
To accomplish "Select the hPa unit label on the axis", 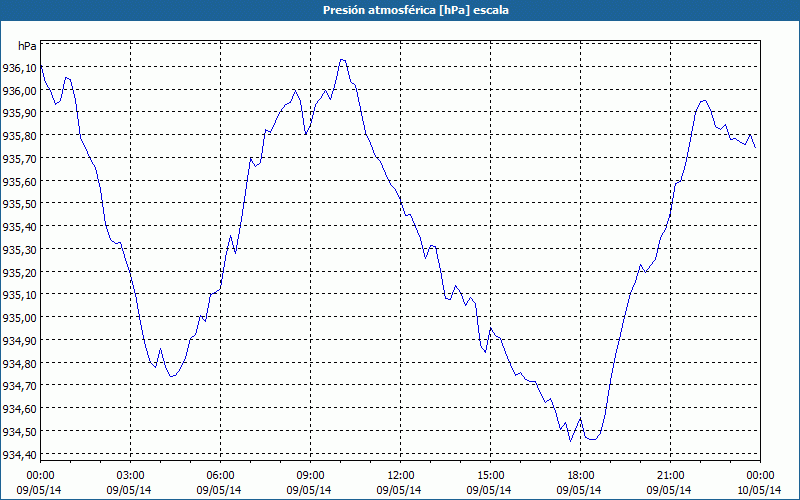I will tap(27, 46).
